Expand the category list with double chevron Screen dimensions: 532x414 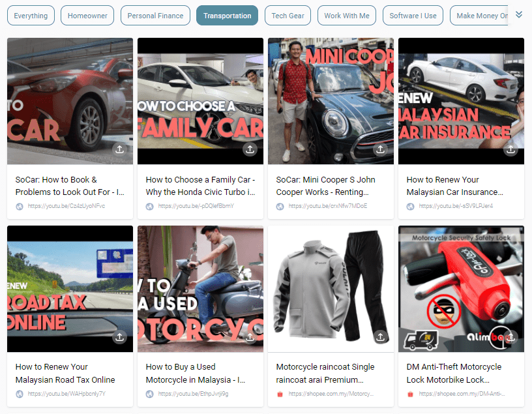pyautogui.click(x=519, y=14)
